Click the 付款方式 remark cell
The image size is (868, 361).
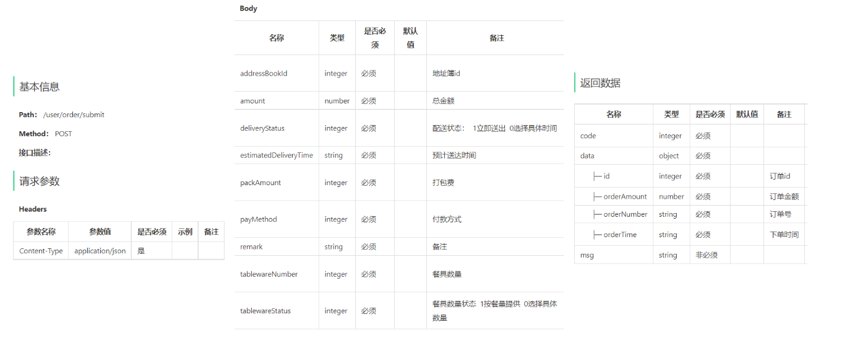495,219
